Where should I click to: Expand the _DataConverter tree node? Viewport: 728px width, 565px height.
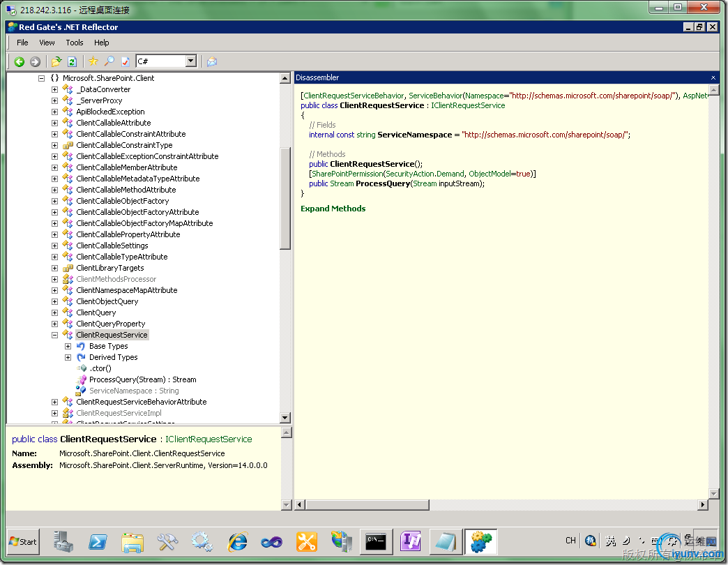pyautogui.click(x=54, y=89)
